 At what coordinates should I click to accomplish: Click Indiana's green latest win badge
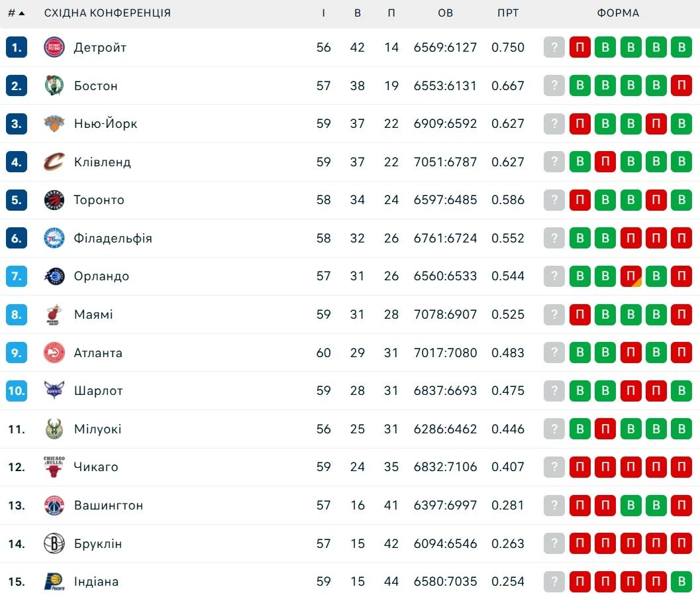click(x=681, y=582)
